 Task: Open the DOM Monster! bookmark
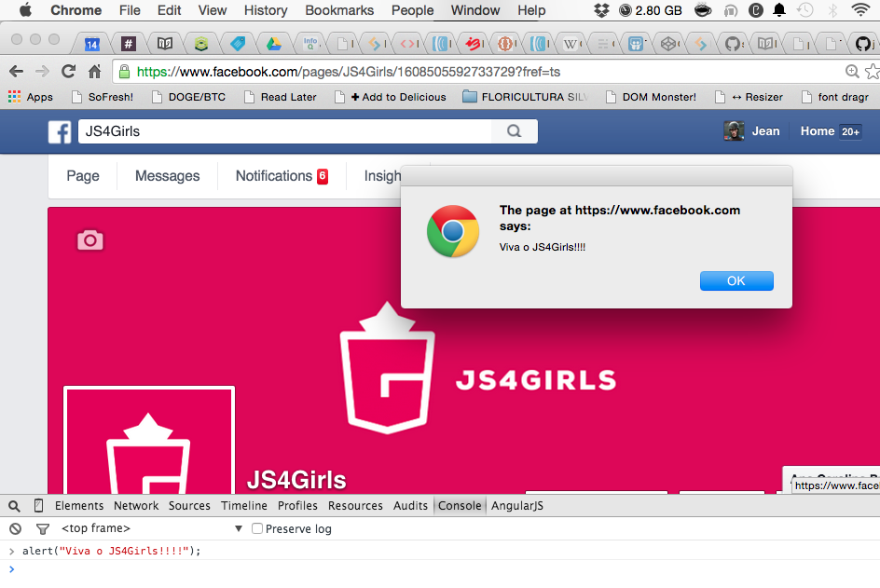click(x=651, y=97)
